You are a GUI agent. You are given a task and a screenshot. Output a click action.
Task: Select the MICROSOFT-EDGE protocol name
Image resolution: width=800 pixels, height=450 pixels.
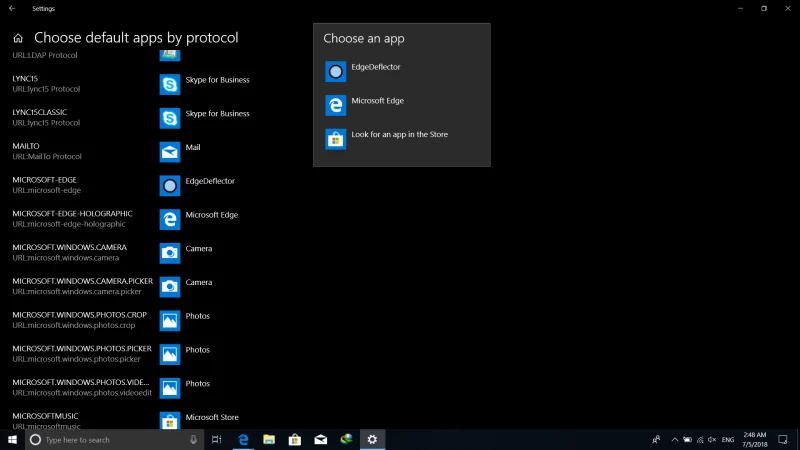click(44, 180)
